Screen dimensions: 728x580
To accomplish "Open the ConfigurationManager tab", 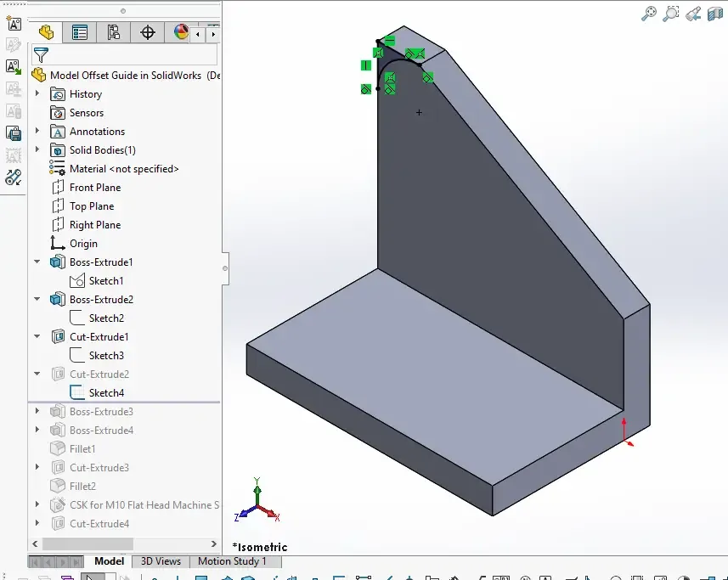I will pos(113,32).
